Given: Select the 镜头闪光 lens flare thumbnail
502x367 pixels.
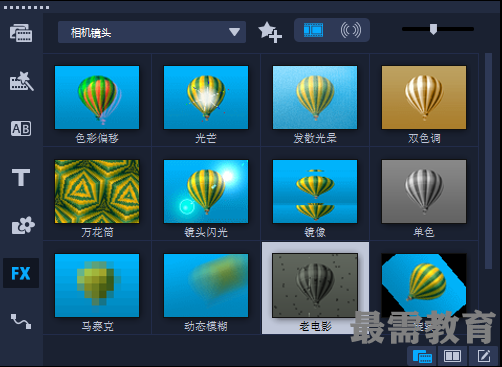Looking at the screenshot, I should [206, 191].
